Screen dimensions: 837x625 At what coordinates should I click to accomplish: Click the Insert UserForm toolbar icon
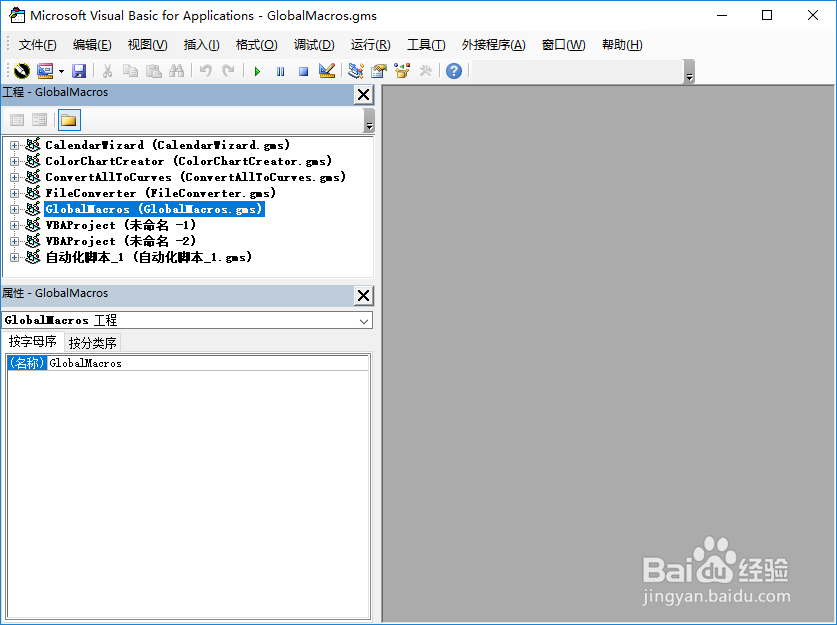tap(45, 70)
